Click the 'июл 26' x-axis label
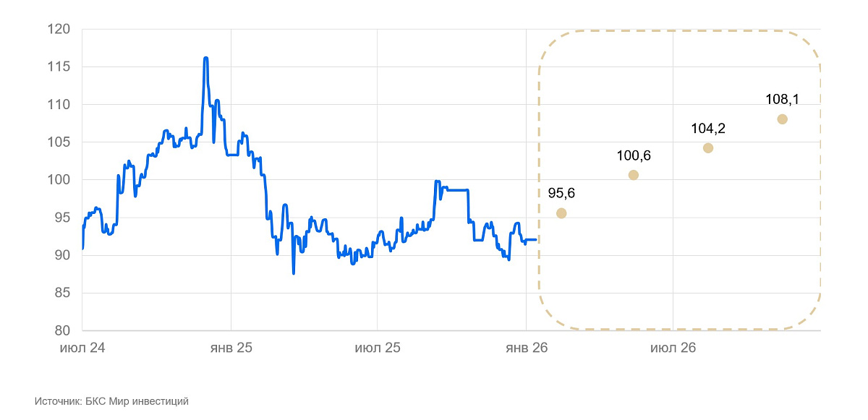 pos(673,348)
